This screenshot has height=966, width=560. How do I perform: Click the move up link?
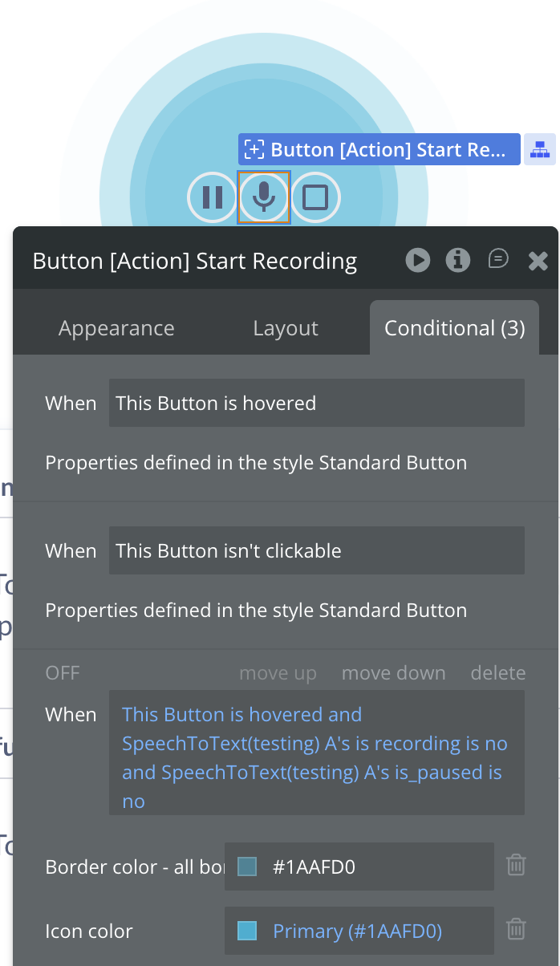pyautogui.click(x=278, y=673)
